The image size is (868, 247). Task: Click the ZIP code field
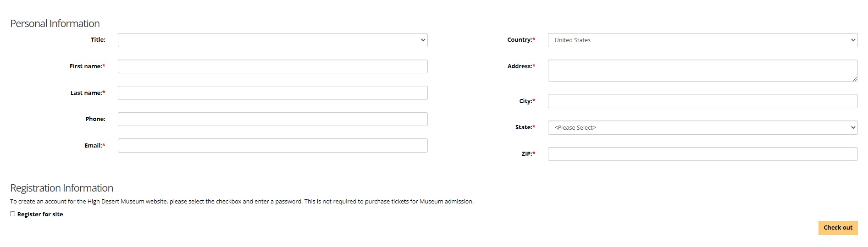702,154
